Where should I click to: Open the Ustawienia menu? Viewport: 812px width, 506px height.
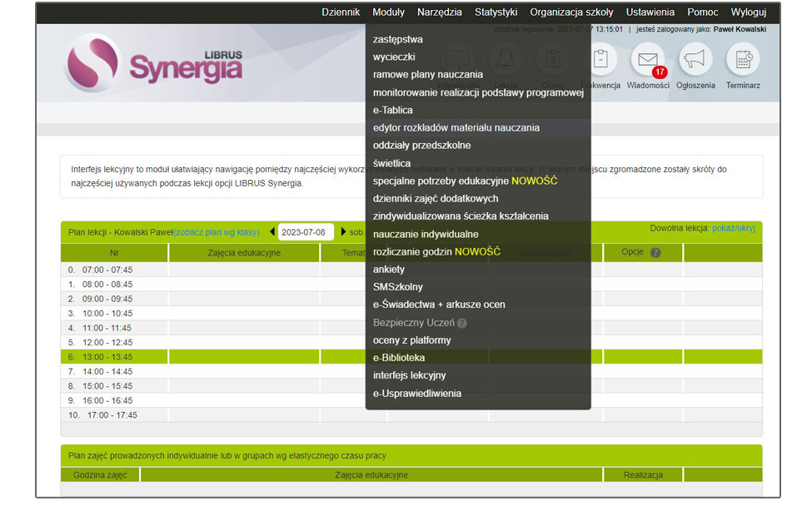(650, 12)
